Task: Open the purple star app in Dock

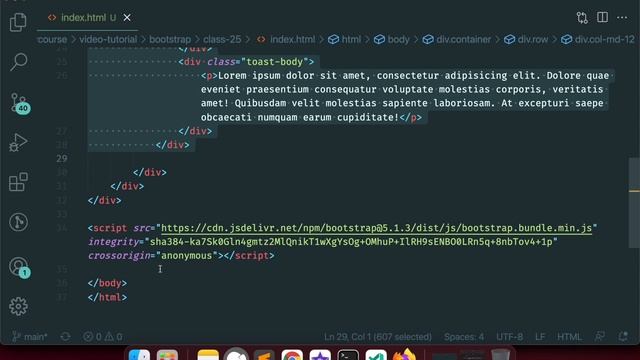Action: (320, 355)
